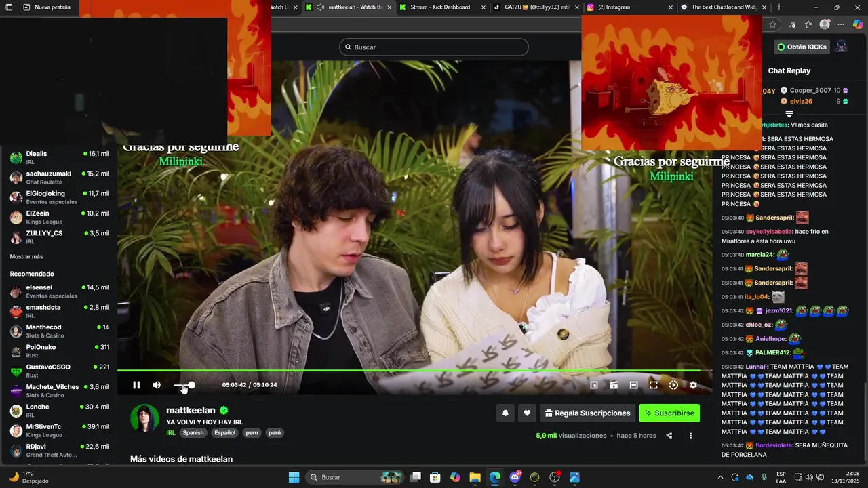The image size is (868, 488).
Task: Select the Español tag
Action: (x=225, y=432)
